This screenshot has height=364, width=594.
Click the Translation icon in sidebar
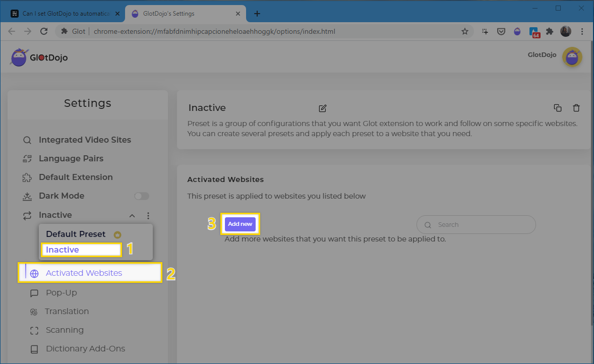34,312
